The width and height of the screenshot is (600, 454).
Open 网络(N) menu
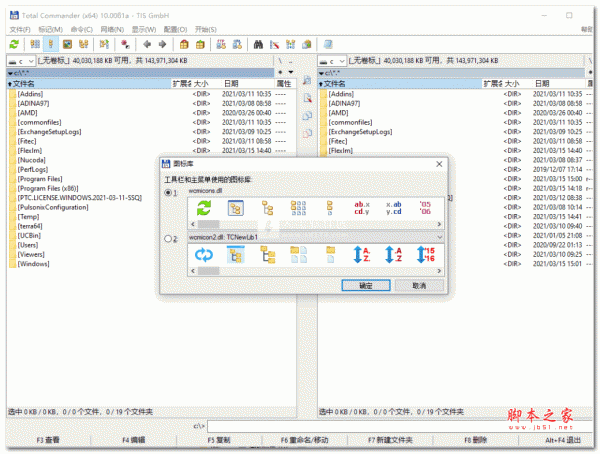pyautogui.click(x=112, y=29)
